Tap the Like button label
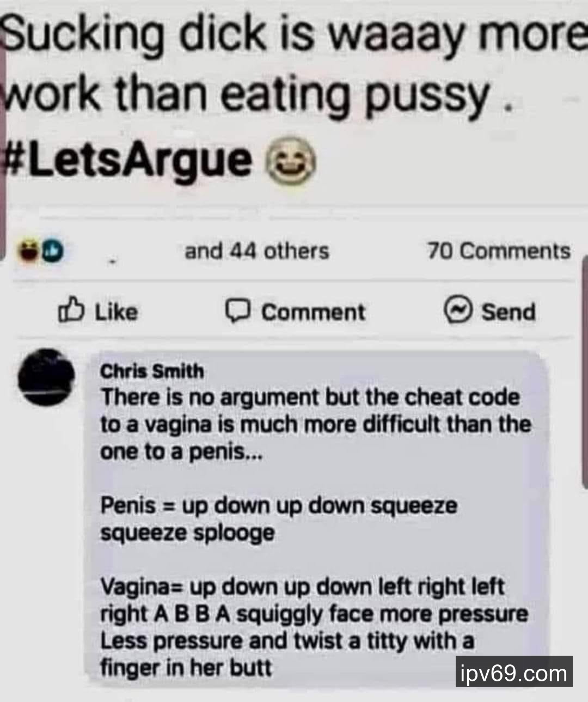Screen dimensions: 588x702 tap(117, 312)
